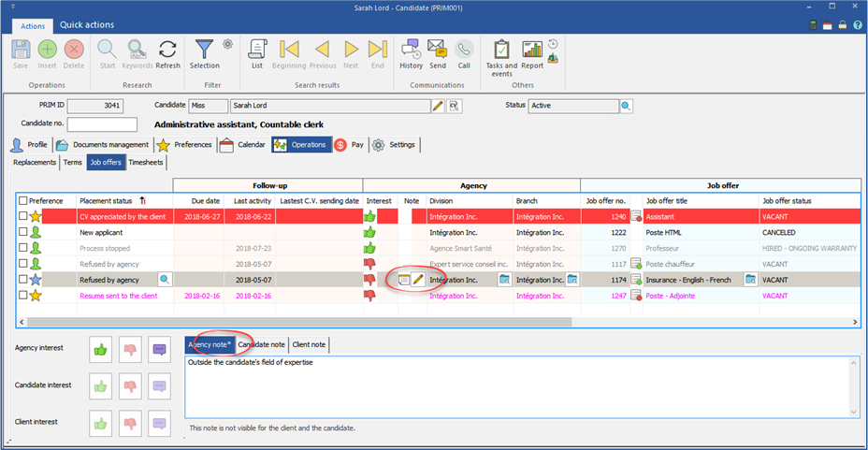Open Tasks and events clipboard
Image resolution: width=868 pixels, height=450 pixels.
click(501, 50)
